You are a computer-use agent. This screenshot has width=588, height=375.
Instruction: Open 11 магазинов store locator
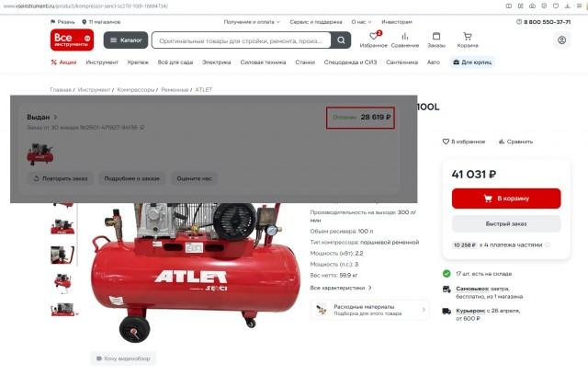click(101, 22)
